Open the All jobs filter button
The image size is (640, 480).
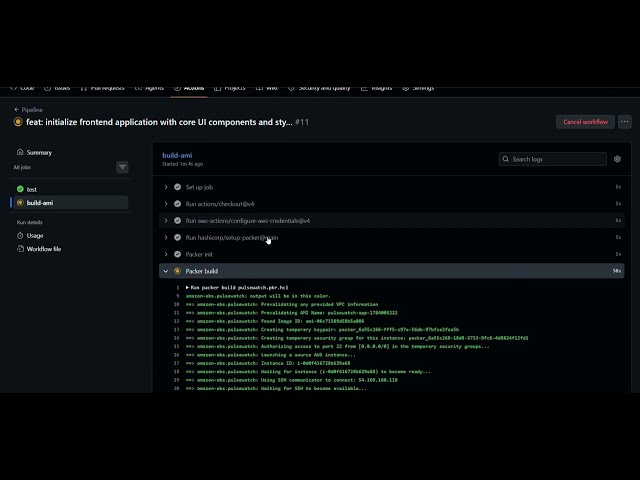122,167
